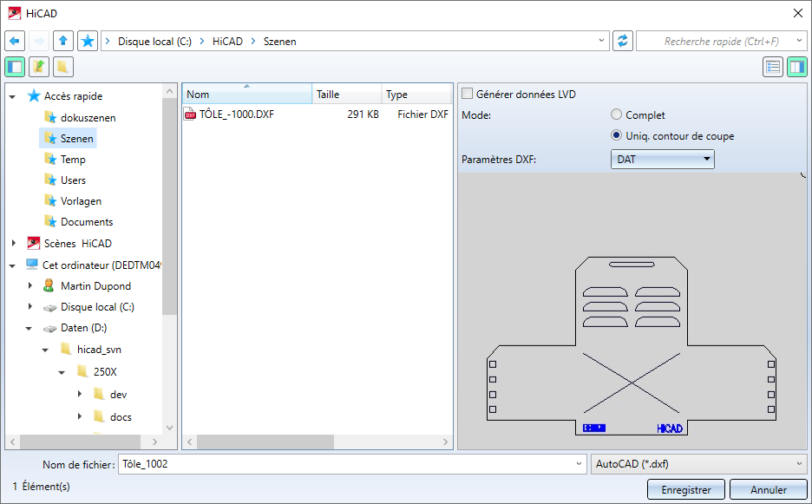Open the address bar path dropdown
Screen dimensions: 812x504
[601, 41]
